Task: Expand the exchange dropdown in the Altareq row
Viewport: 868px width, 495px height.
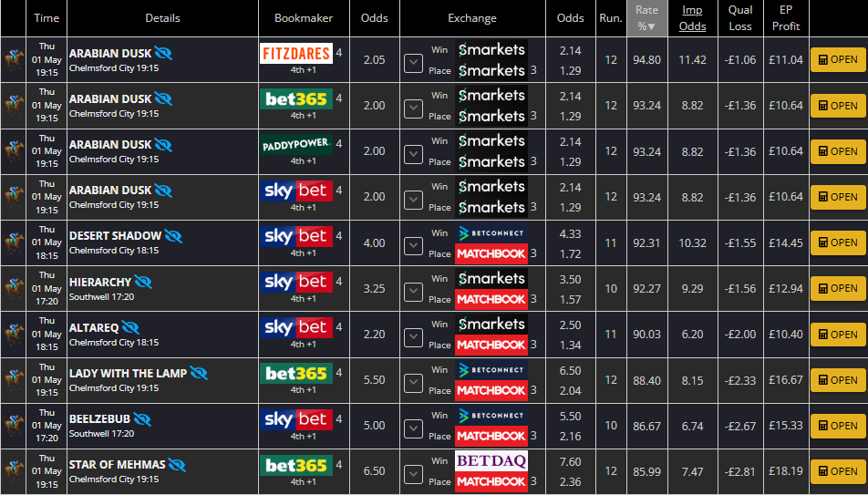Action: click(413, 335)
